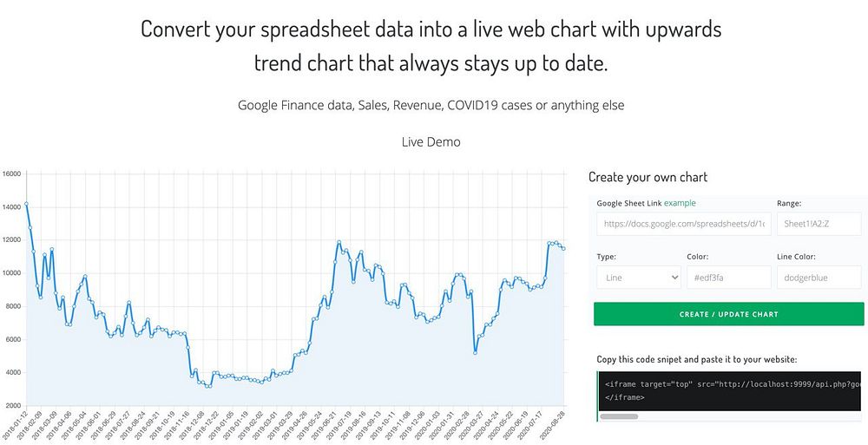Click the 2000 y-axis label
This screenshot has height=445, width=868.
(13, 406)
